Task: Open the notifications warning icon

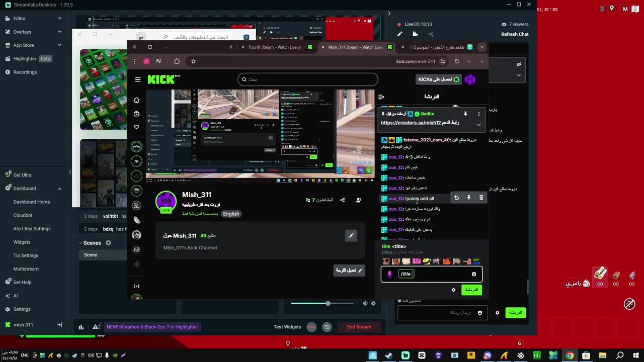Action: pyautogui.click(x=97, y=327)
